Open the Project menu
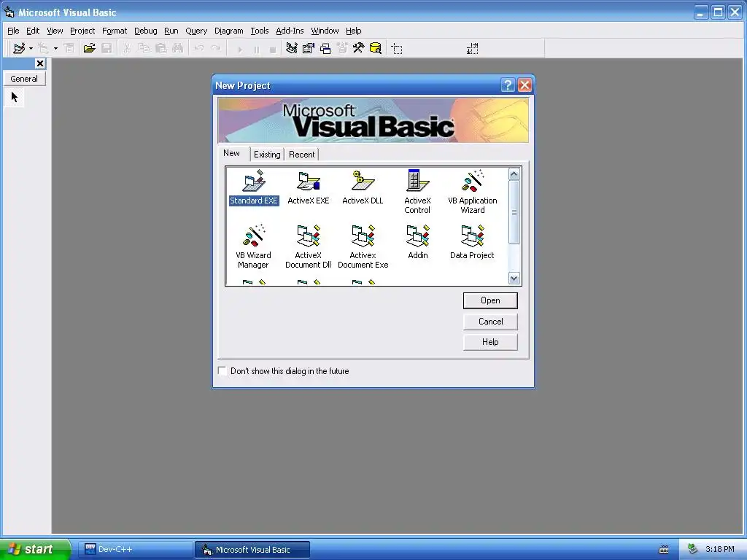This screenshot has height=560, width=747. (x=82, y=31)
